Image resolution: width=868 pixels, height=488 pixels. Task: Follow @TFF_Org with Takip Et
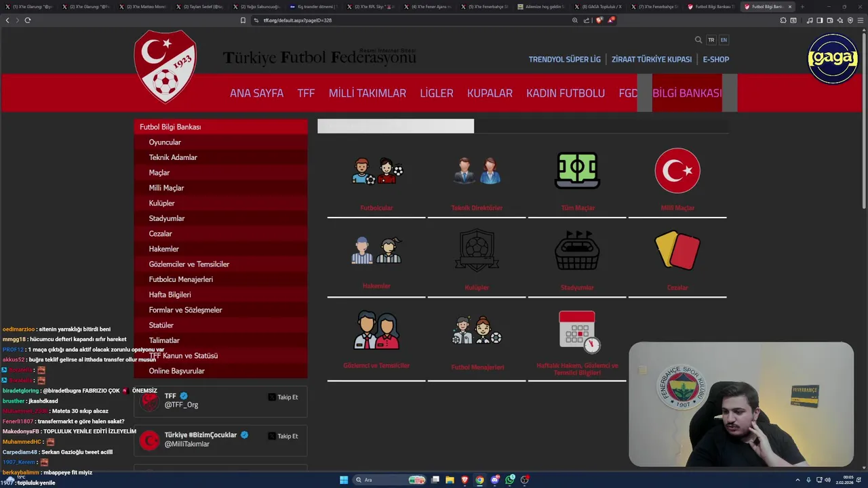click(x=283, y=397)
